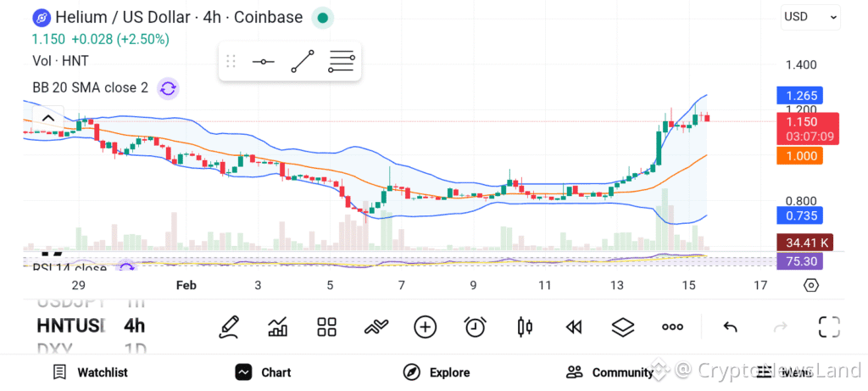Switch to the Watchlist tab

[90, 372]
